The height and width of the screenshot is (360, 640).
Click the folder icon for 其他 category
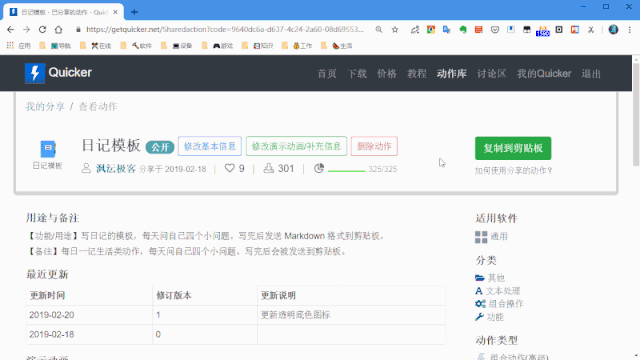click(480, 278)
